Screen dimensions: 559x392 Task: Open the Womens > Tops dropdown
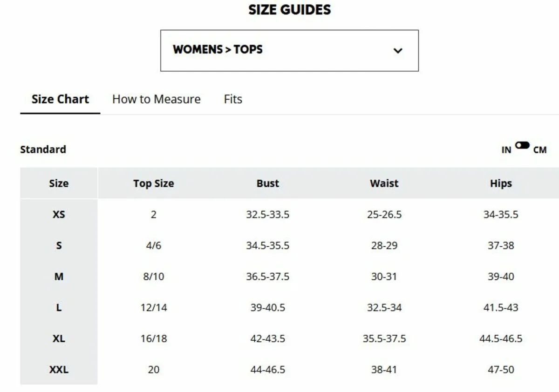click(289, 50)
